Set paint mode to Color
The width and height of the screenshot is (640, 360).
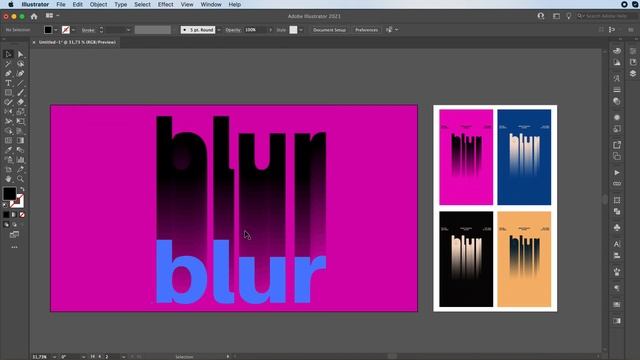(x=6, y=215)
